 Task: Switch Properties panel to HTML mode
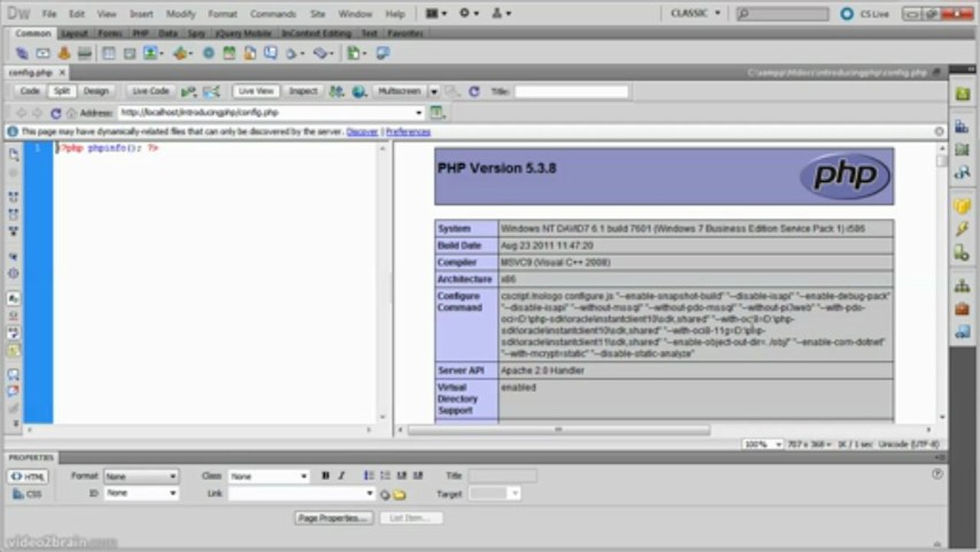pos(28,476)
